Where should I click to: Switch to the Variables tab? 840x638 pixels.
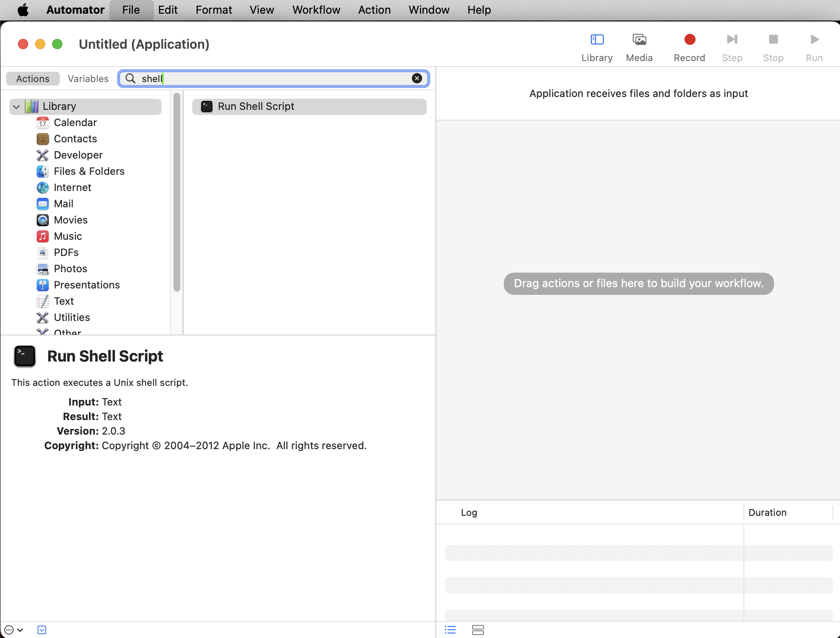click(x=88, y=79)
